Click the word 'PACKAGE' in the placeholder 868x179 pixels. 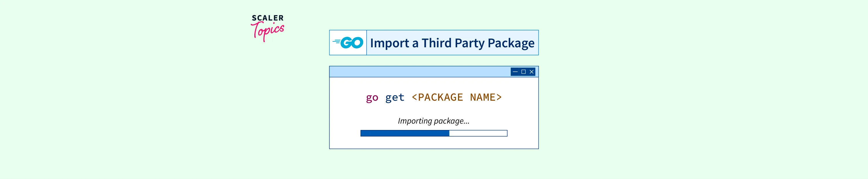[440, 97]
